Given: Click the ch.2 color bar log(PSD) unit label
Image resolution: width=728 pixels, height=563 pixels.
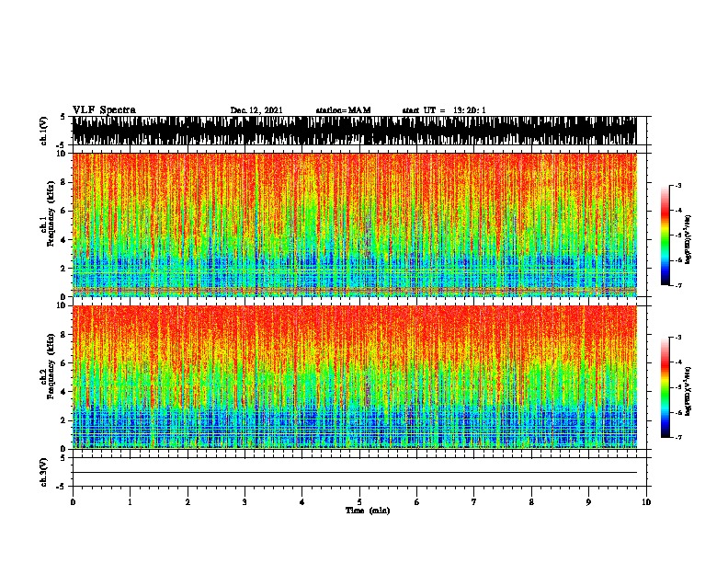Looking at the screenshot, I should tap(688, 391).
